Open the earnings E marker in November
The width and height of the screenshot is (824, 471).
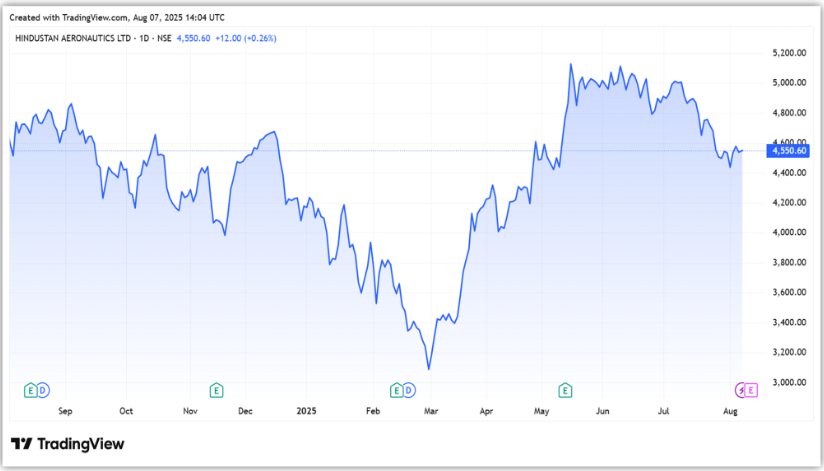215,389
